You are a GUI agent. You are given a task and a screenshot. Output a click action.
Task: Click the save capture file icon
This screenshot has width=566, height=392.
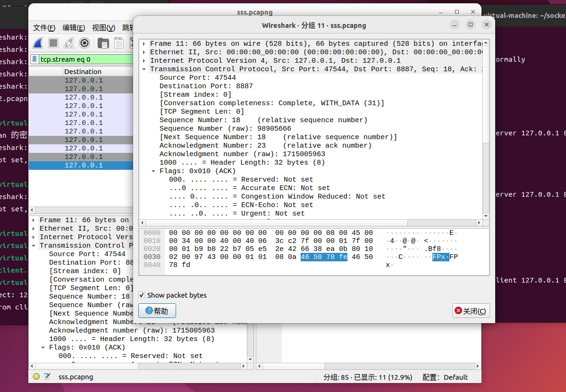119,43
